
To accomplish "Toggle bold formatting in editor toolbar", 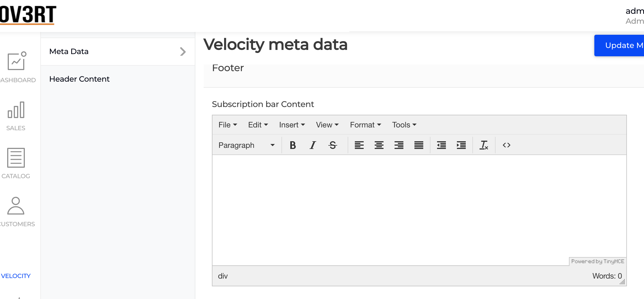I will [x=293, y=145].
